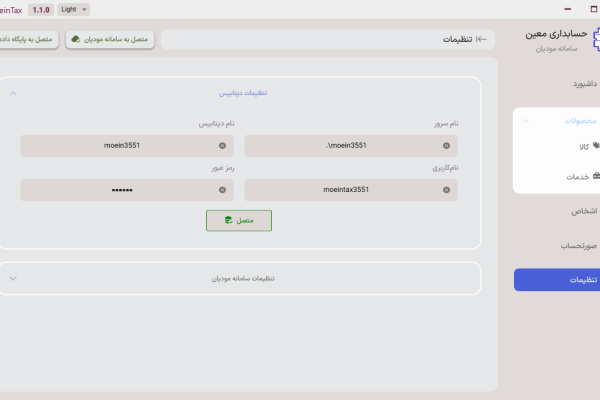The image size is (600, 400).
Task: Open کالا under products menu
Action: coord(584,146)
